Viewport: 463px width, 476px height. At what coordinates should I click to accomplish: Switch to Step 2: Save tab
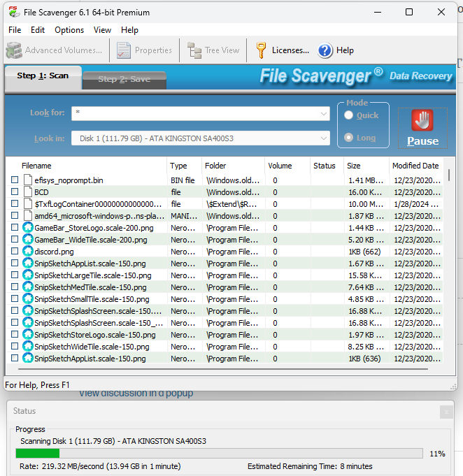pos(124,79)
